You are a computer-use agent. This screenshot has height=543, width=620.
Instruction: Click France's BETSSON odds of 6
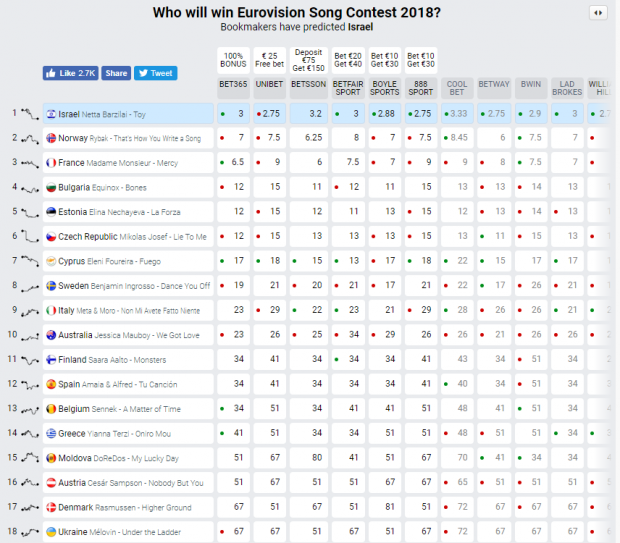pyautogui.click(x=308, y=163)
